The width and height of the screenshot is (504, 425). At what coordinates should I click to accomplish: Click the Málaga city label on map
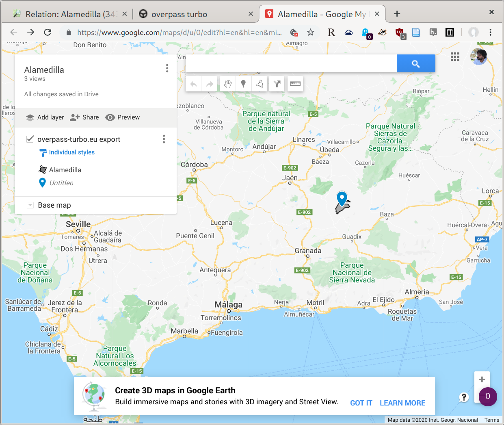pos(228,305)
